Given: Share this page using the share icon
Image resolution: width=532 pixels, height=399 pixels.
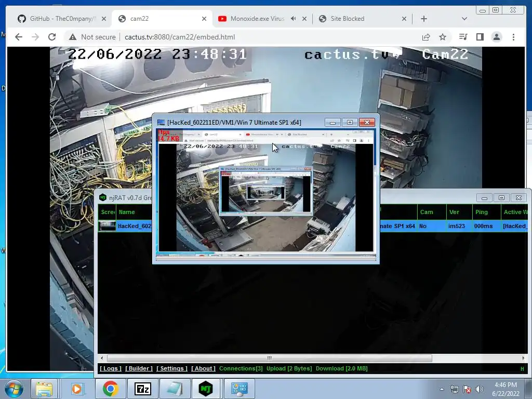Looking at the screenshot, I should point(426,37).
